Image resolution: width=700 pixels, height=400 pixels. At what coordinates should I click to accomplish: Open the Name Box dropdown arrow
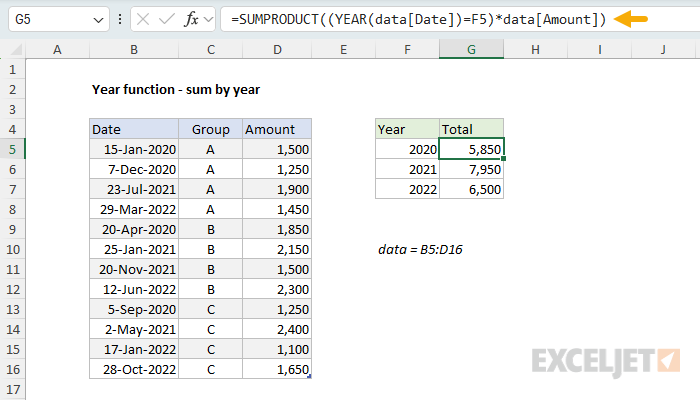pos(98,20)
